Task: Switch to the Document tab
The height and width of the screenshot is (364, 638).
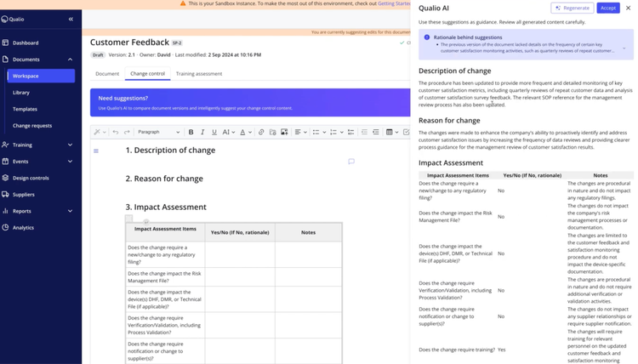Action: click(x=107, y=74)
